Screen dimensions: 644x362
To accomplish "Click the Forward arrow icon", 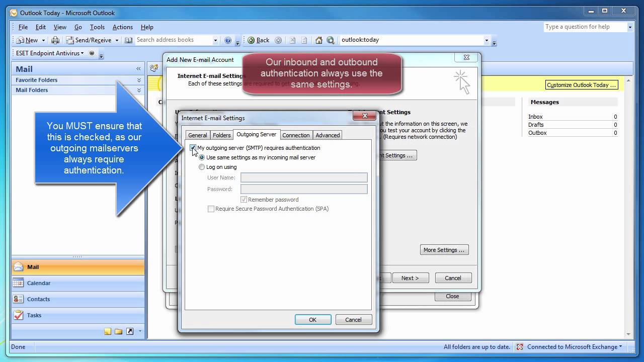I will (278, 40).
